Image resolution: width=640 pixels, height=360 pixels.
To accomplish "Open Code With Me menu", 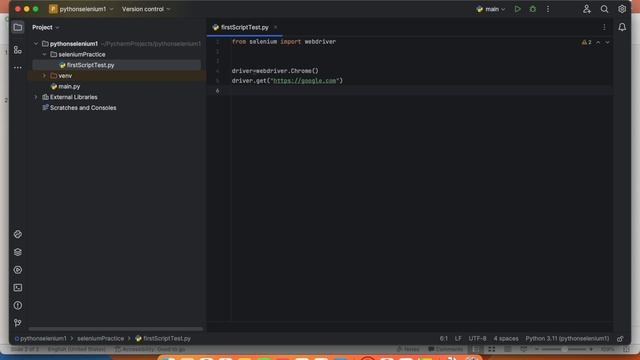I will 587,9.
